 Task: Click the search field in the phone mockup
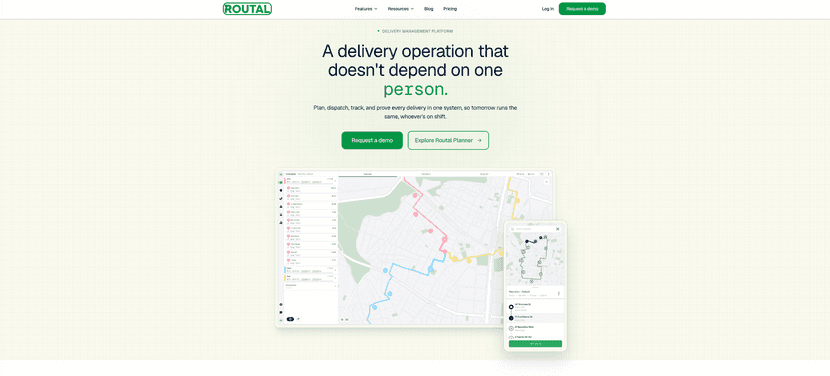click(535, 229)
